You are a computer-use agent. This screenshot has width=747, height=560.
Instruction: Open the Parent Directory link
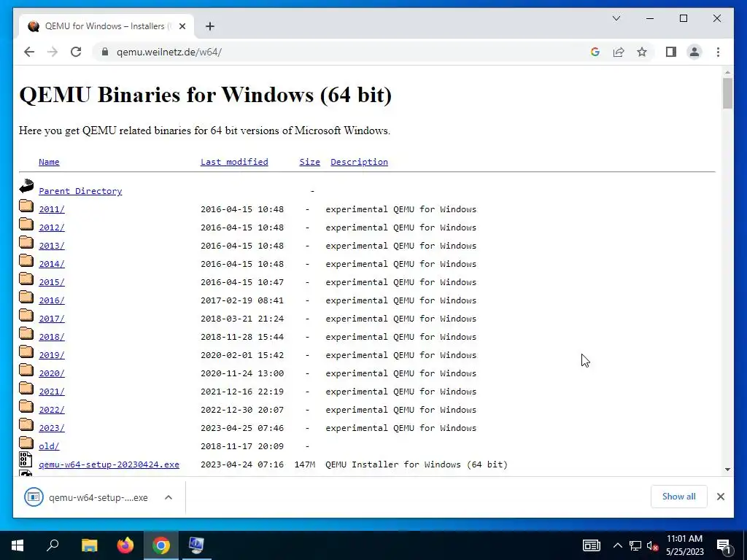point(80,191)
